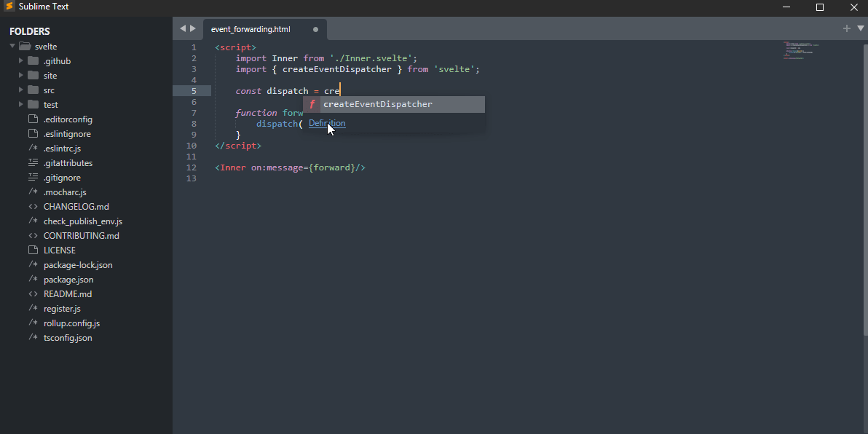The height and width of the screenshot is (434, 868).
Task: Click the site folder icon
Action: (33, 75)
